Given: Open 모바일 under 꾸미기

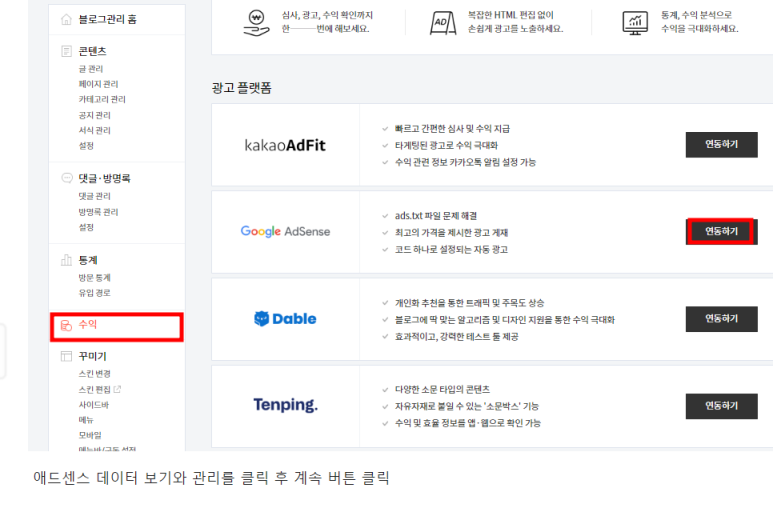Looking at the screenshot, I should pyautogui.click(x=90, y=435).
